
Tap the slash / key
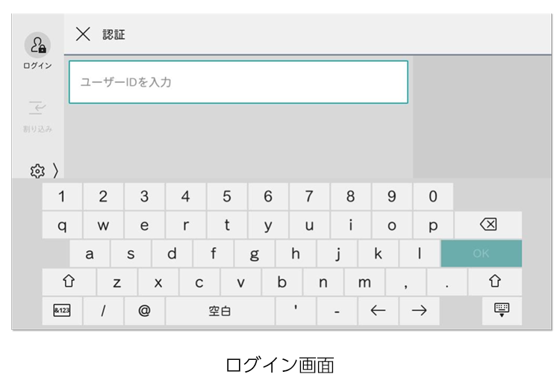(103, 311)
